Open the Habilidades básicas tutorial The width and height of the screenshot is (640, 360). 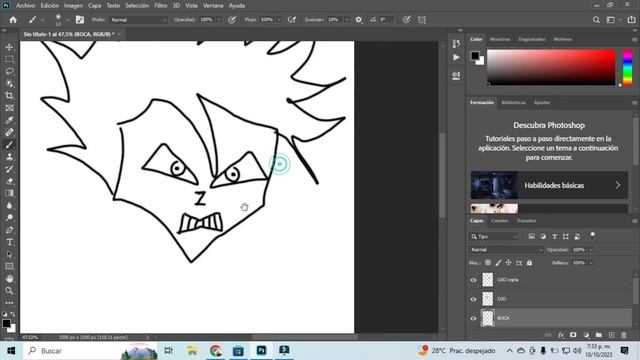tap(549, 185)
